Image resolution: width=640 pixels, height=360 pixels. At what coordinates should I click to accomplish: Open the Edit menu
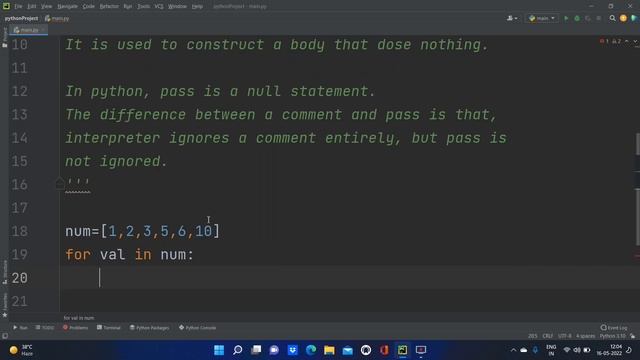tap(31, 7)
